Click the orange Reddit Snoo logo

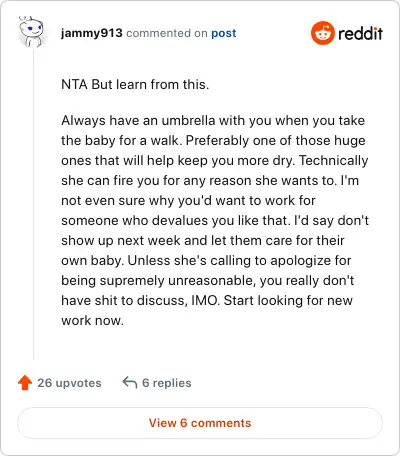tap(322, 33)
